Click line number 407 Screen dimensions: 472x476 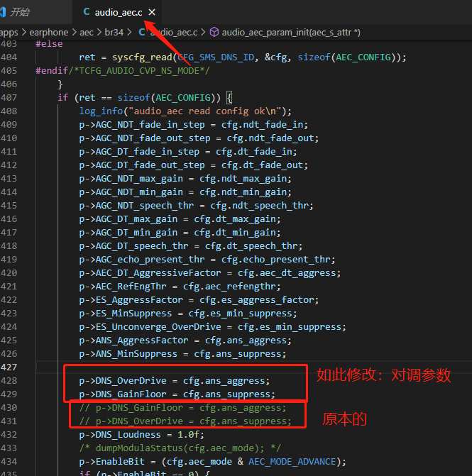point(9,98)
